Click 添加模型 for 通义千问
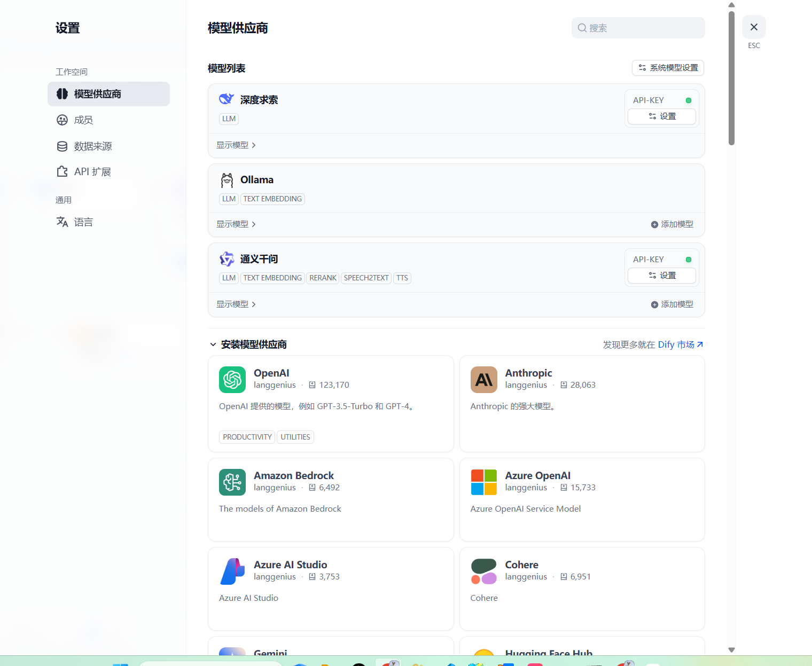Viewport: 812px width, 666px height. (x=672, y=304)
